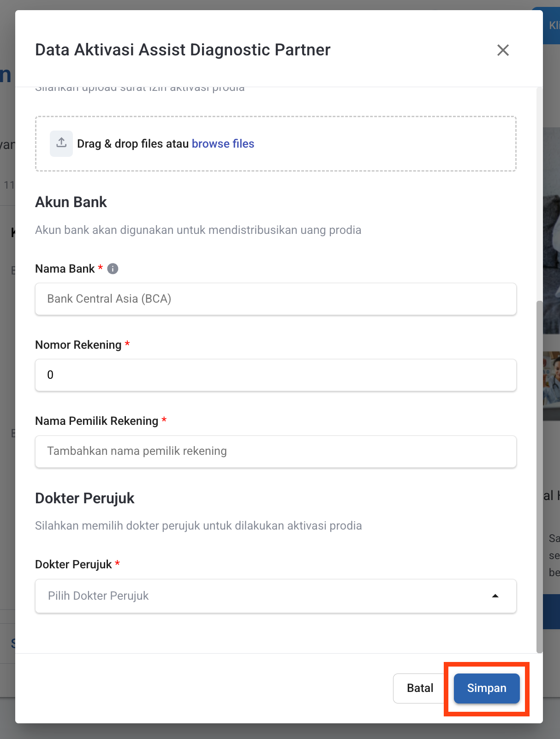This screenshot has height=739, width=560.
Task: Save the form with Simpan
Action: tap(487, 688)
